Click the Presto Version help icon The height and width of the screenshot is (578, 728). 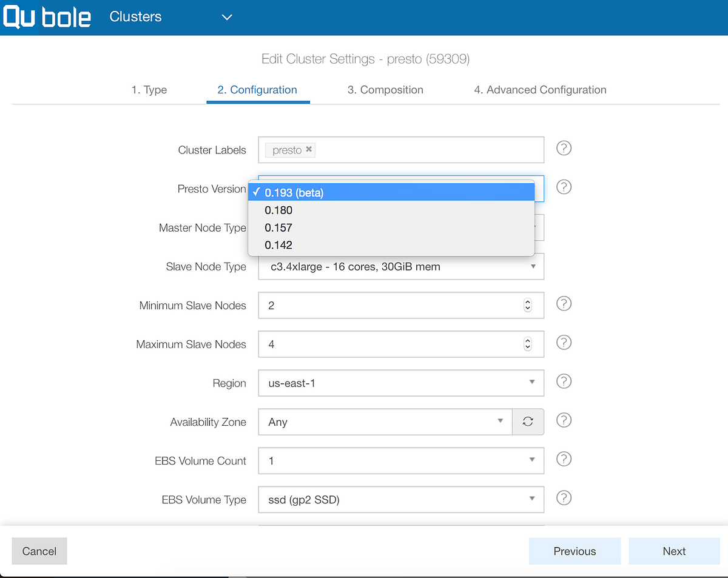[563, 187]
